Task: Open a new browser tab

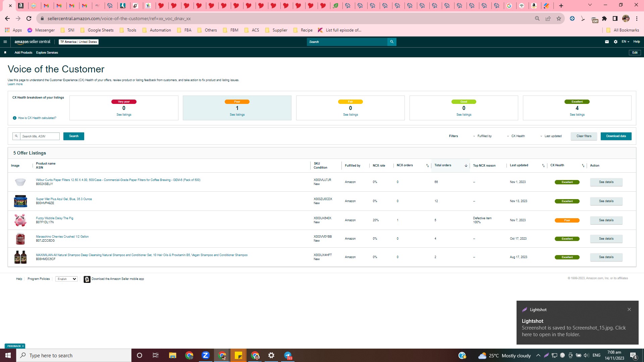Action: (561, 6)
